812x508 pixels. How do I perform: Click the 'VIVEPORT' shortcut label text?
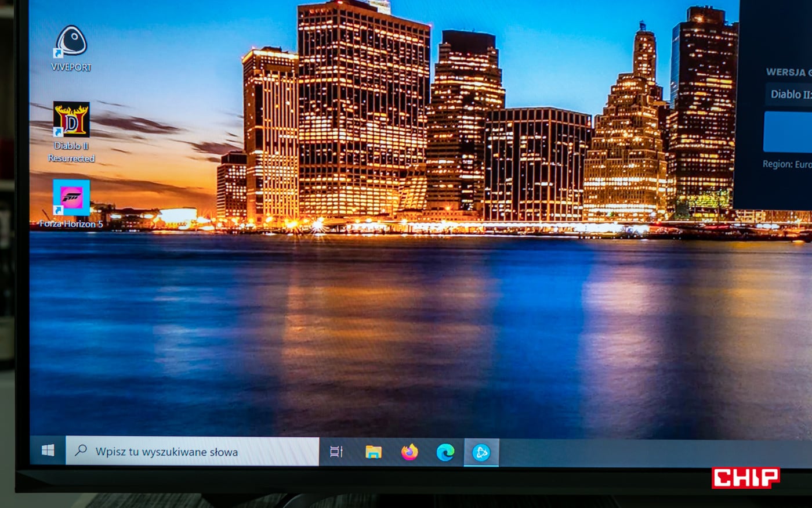point(71,67)
